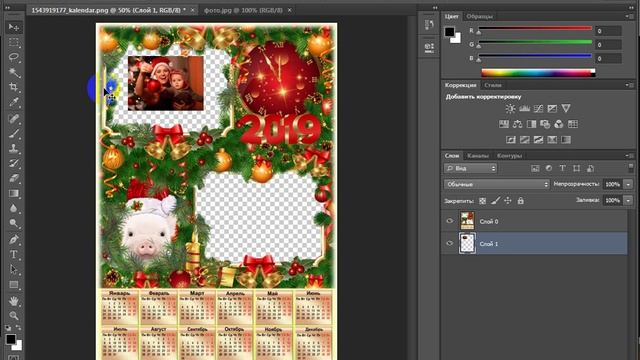Select the Eyedropper tool
Image resolution: width=640 pixels, height=360 pixels.
pos(14,102)
